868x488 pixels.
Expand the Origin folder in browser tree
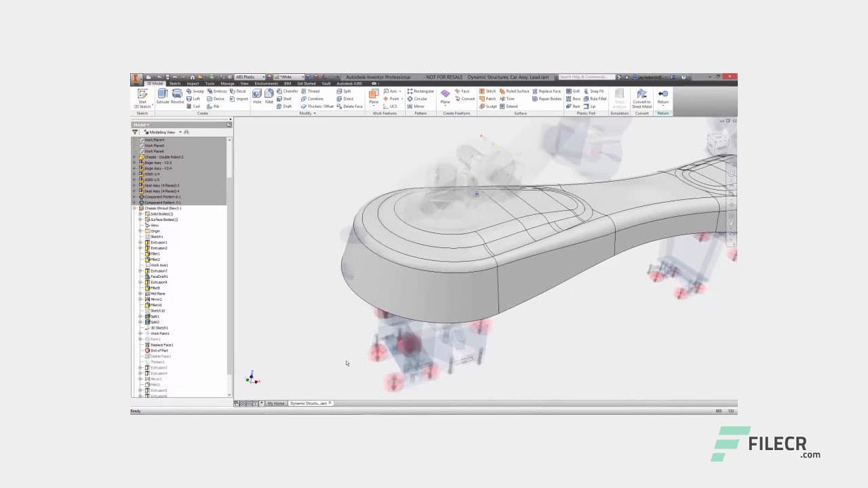tap(141, 230)
